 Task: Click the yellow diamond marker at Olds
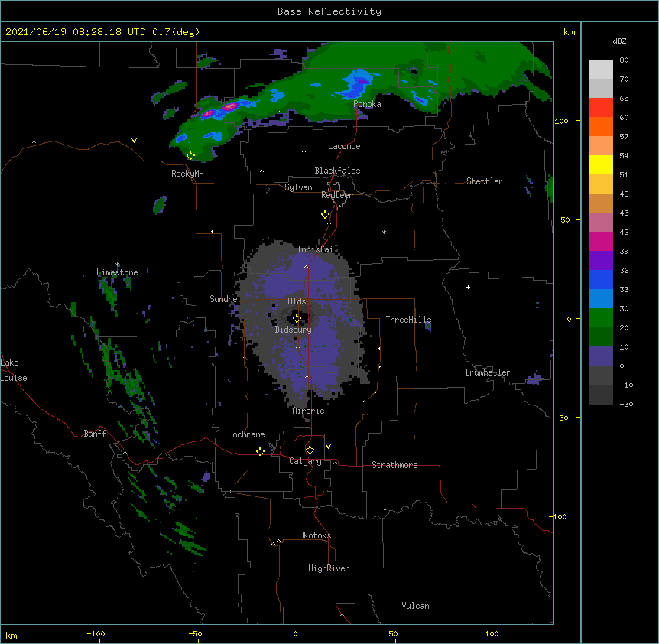(x=297, y=319)
